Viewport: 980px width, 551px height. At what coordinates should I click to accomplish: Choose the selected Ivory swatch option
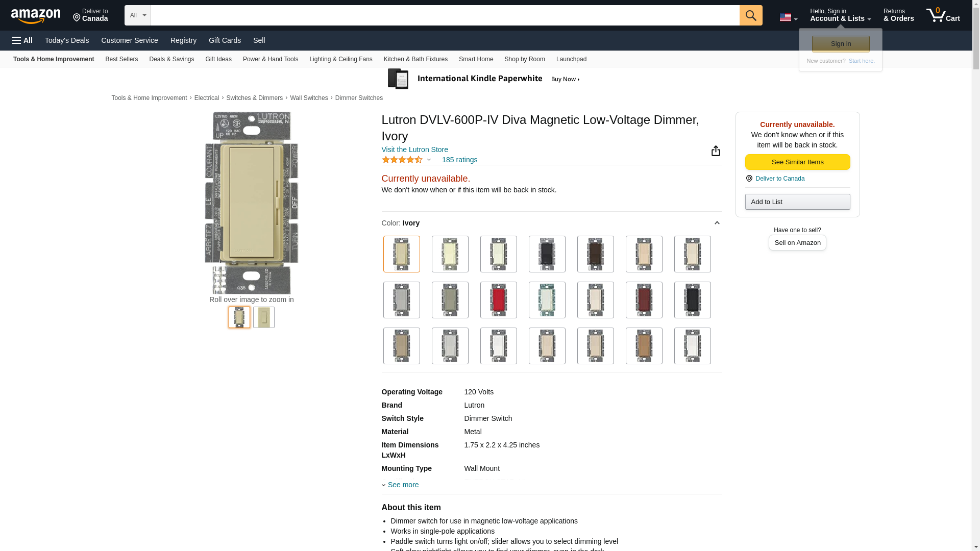[x=401, y=254]
